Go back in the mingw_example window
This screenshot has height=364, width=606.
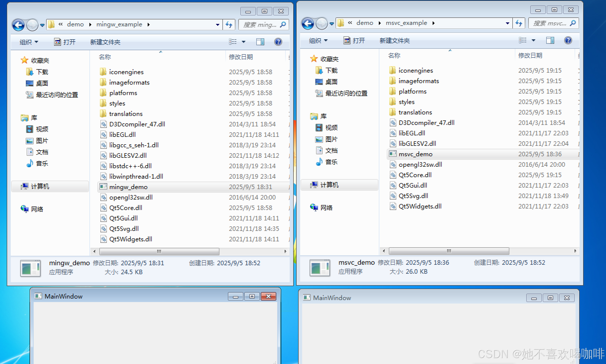click(x=18, y=25)
